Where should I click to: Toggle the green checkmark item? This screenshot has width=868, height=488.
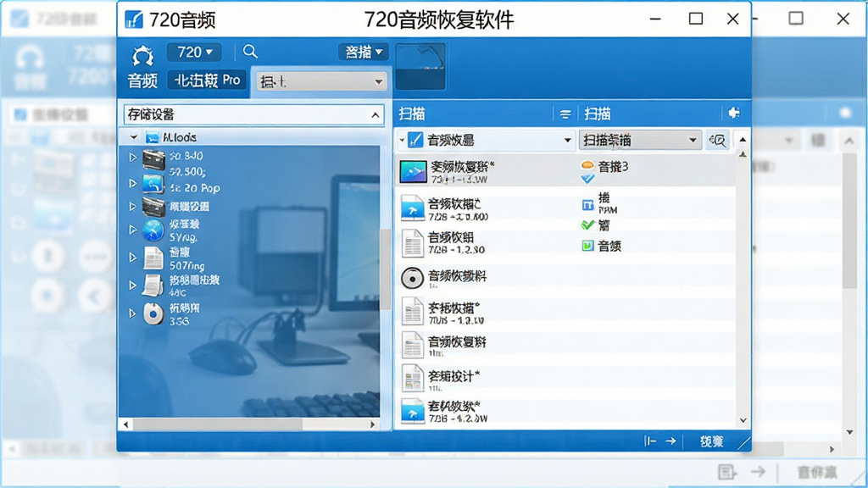click(587, 225)
